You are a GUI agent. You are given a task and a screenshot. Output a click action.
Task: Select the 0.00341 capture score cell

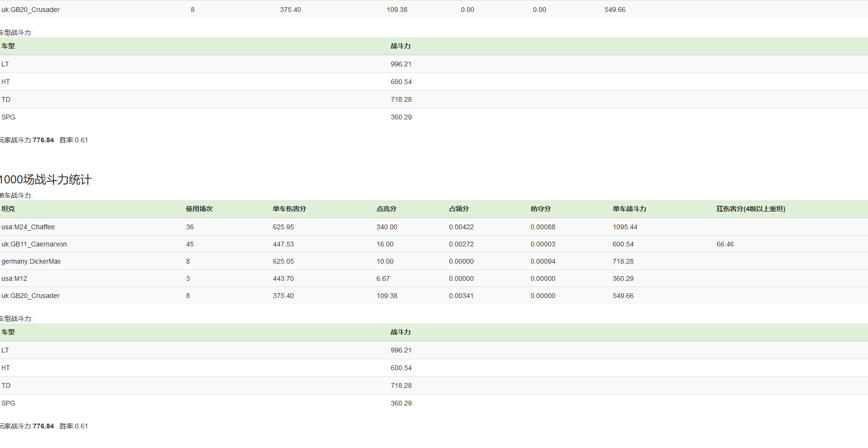[x=461, y=296]
